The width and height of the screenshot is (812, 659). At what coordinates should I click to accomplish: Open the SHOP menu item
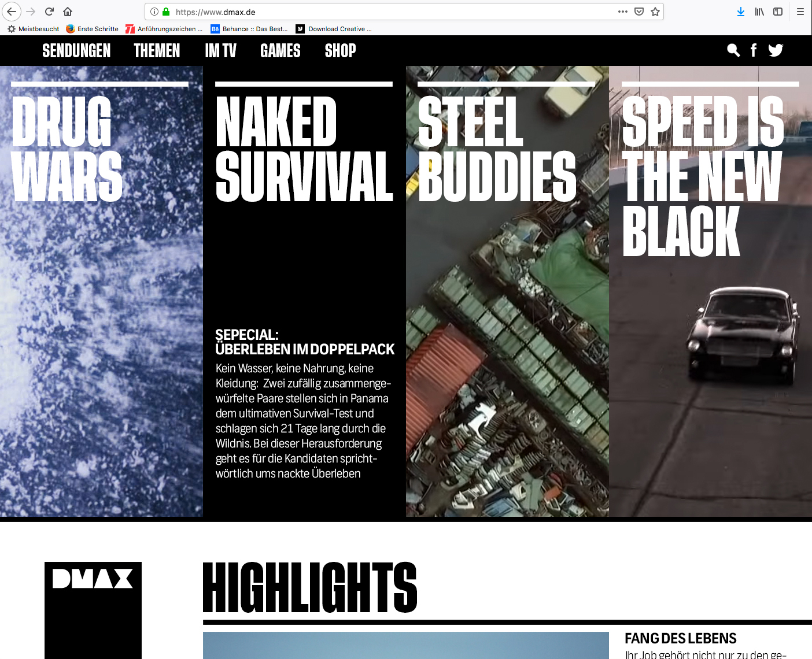(340, 51)
